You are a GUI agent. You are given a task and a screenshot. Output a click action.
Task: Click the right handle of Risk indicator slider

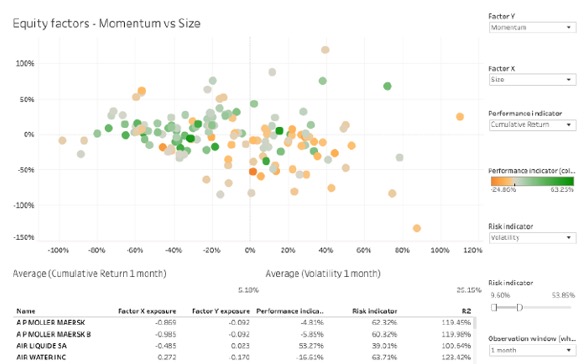tap(519, 308)
